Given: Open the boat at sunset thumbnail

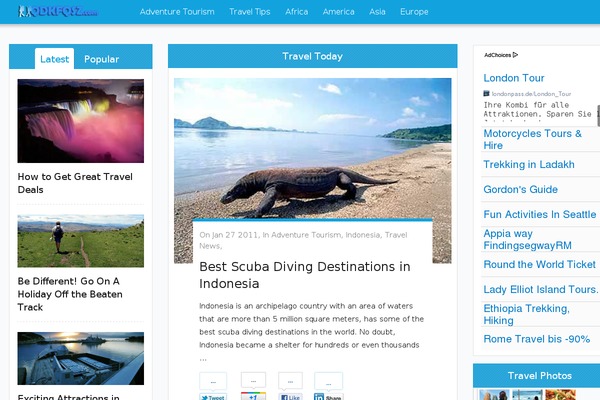Looking at the screenshot, I should [81, 358].
